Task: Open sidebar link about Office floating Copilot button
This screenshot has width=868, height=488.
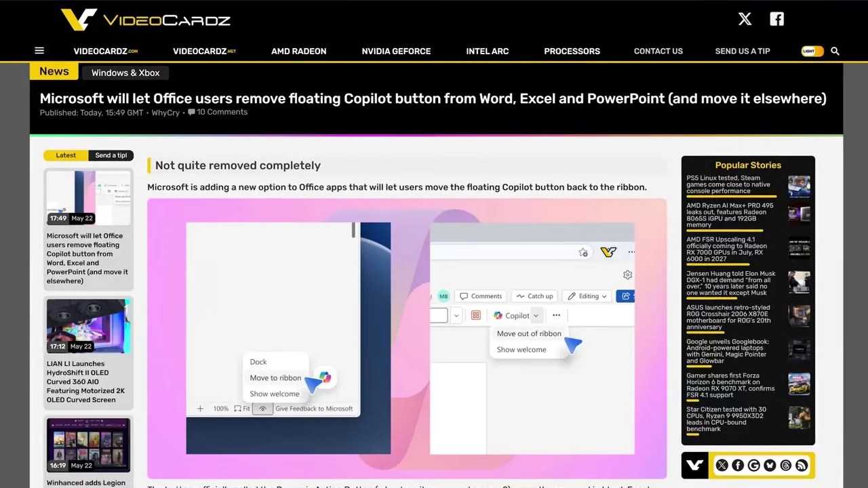Action: click(87, 258)
